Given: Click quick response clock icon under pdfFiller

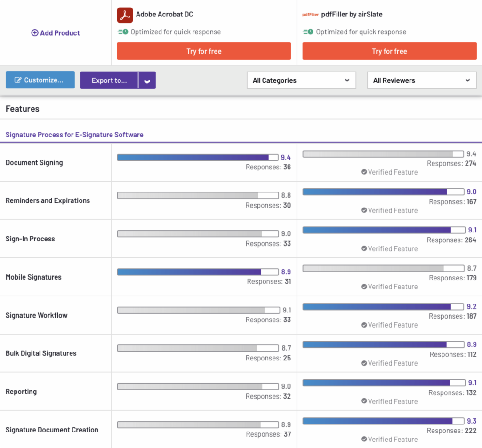Looking at the screenshot, I should click(308, 32).
